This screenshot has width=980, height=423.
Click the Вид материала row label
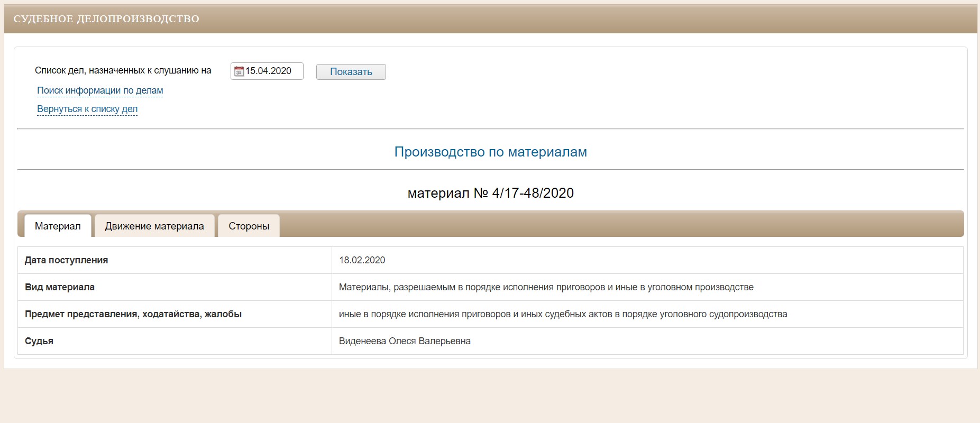point(60,287)
